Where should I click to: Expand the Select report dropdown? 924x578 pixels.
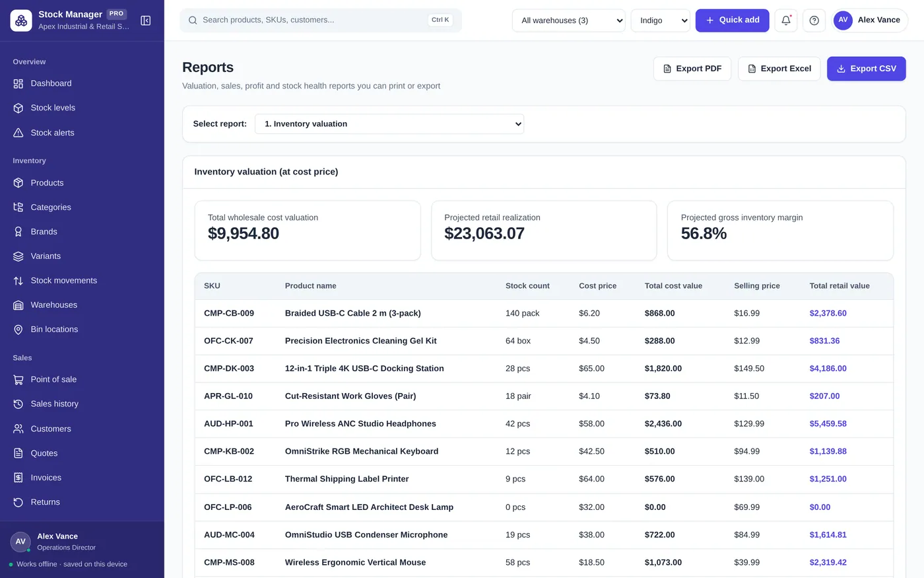click(389, 124)
